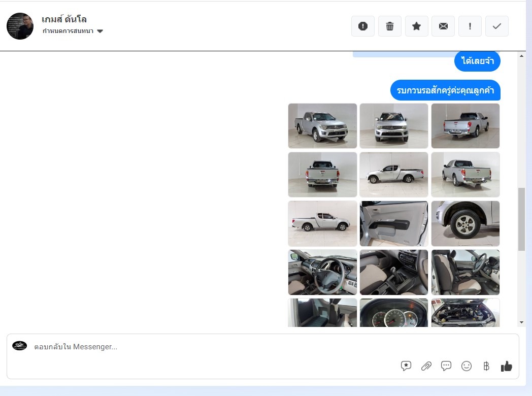
Task: Mark conversation as unread envelope icon
Action: click(x=443, y=26)
